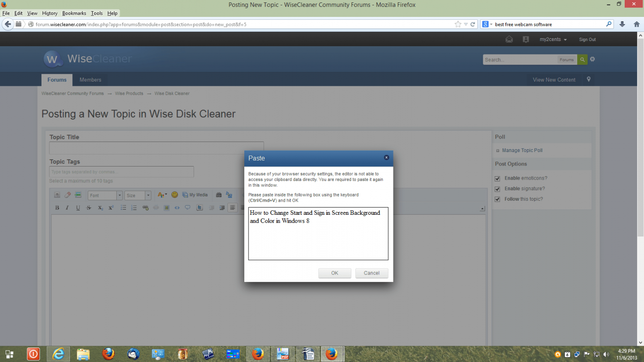
Task: Click the location pin icon beside View New Content
Action: (588, 80)
